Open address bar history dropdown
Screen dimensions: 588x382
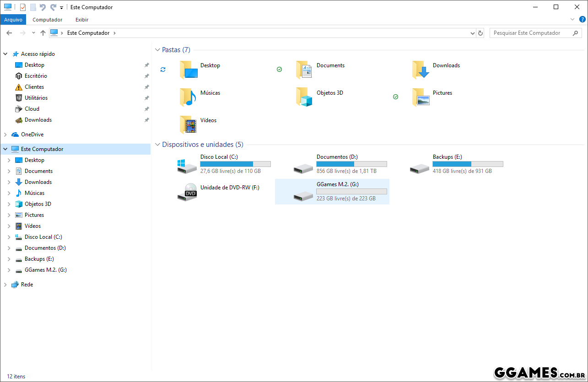473,33
